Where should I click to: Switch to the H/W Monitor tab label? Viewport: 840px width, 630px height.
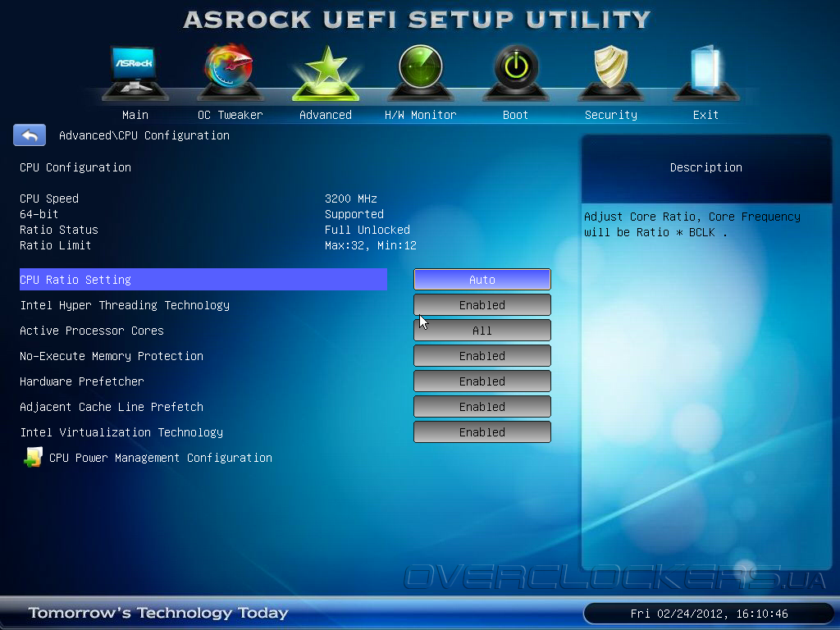click(x=421, y=115)
